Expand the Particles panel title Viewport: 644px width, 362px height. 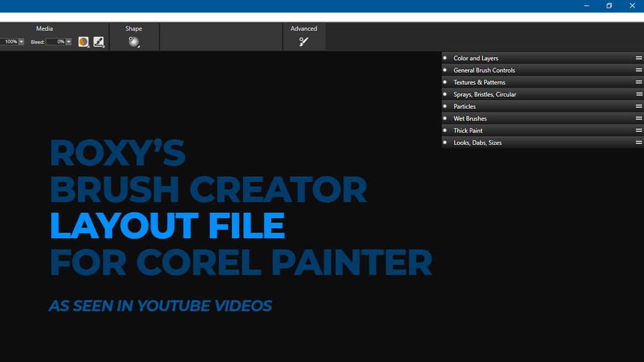tap(465, 106)
